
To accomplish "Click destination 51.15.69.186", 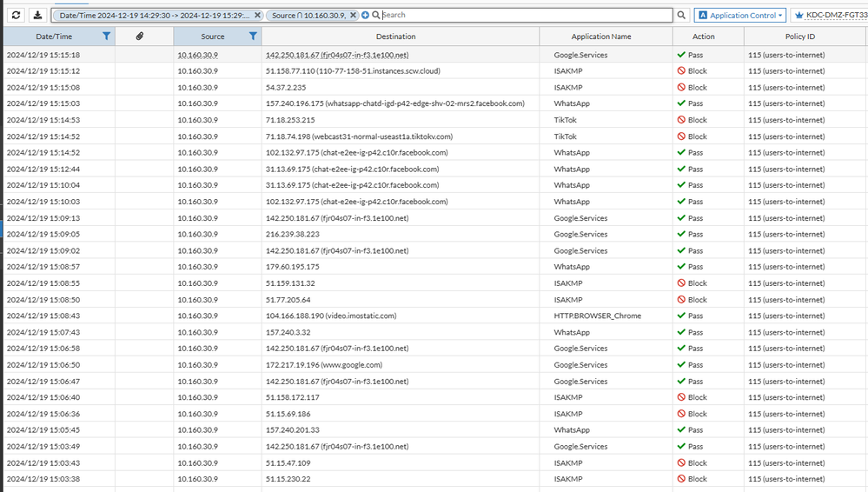I will tap(288, 414).
